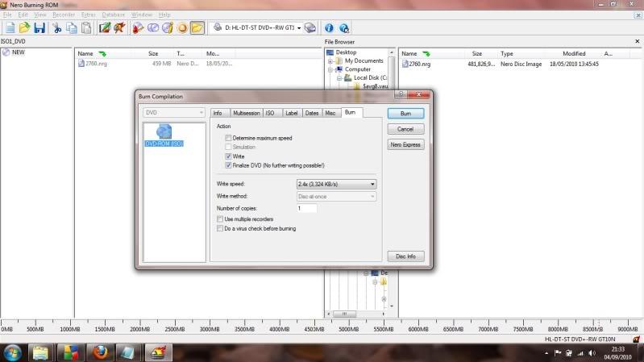Click the Number of copies field
Viewport: 644px width, 362px height.
point(307,208)
